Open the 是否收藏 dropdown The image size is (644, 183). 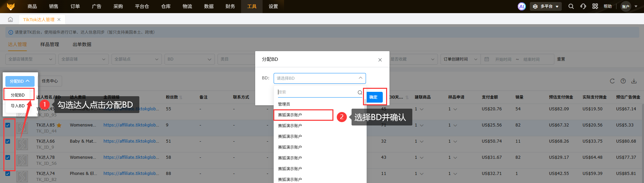413,59
